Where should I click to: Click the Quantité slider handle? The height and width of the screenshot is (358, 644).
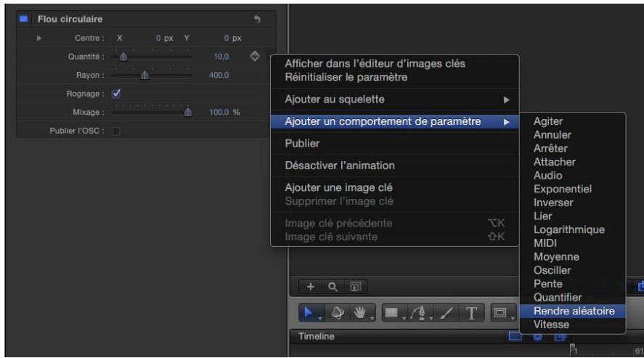[123, 57]
